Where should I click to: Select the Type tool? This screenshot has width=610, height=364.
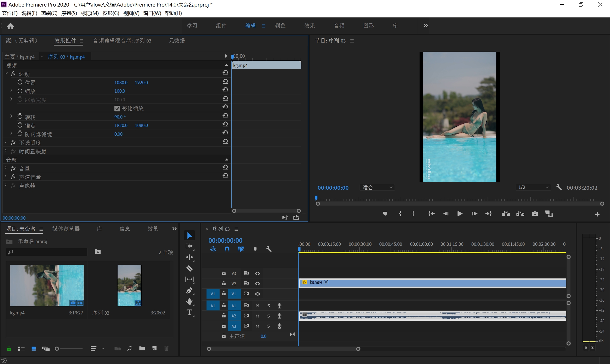[x=189, y=313]
